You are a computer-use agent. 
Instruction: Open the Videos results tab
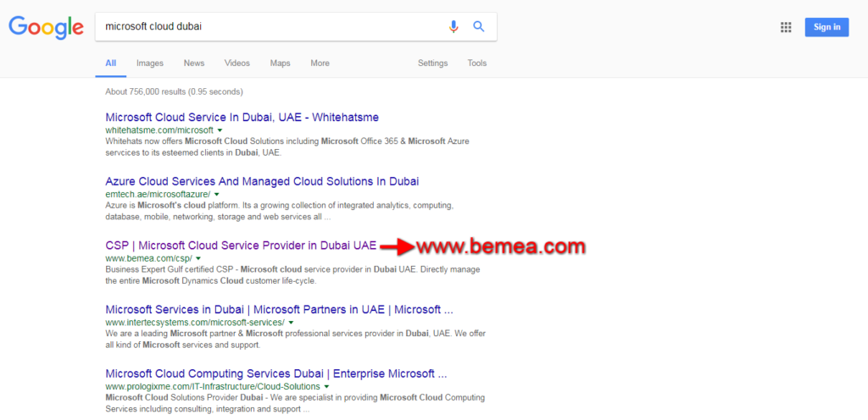237,64
